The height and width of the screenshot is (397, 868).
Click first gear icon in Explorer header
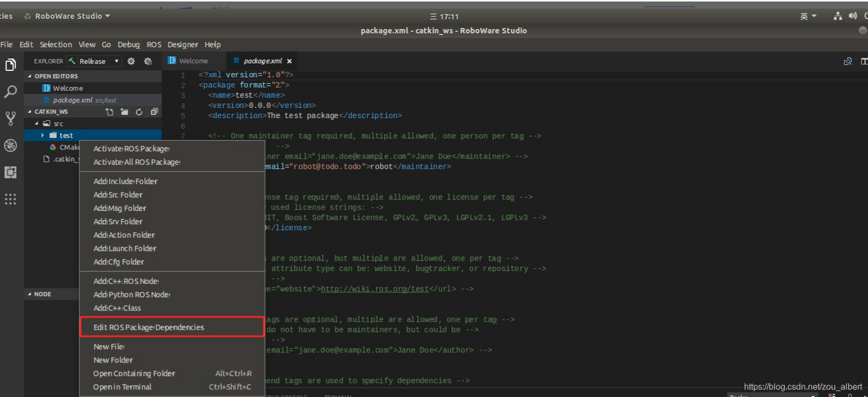[x=131, y=61]
